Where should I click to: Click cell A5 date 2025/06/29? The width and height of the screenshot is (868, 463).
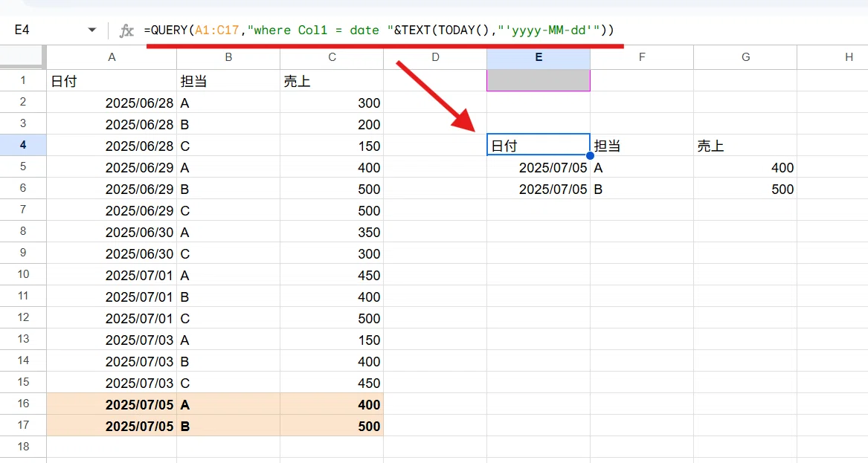click(x=112, y=167)
